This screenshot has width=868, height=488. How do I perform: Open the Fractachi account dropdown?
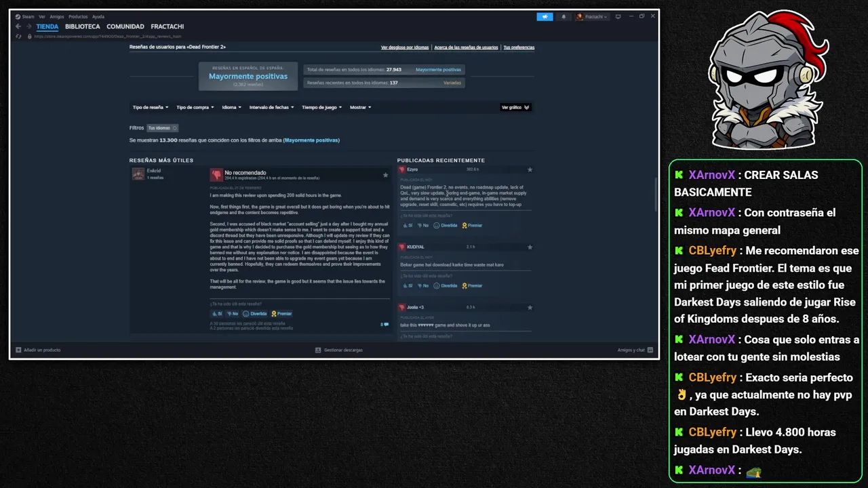point(592,16)
